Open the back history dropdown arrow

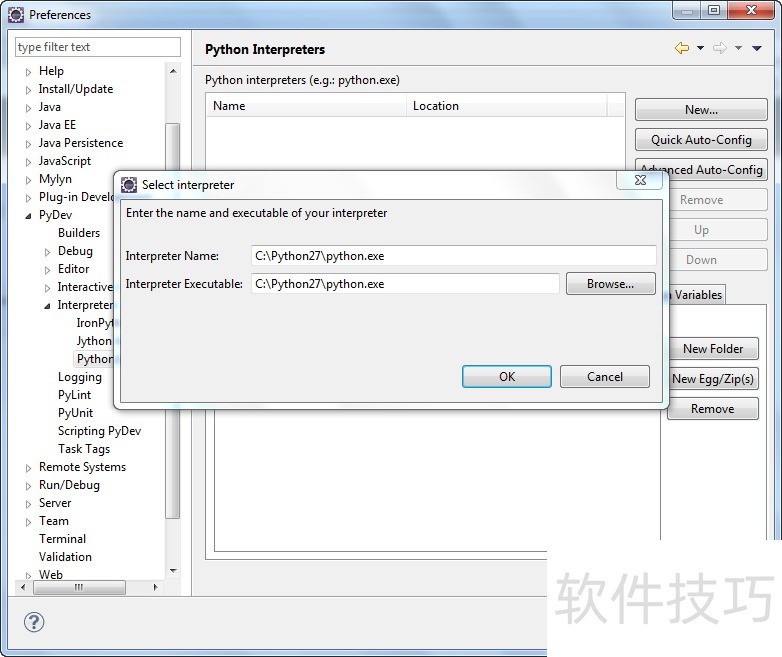point(700,48)
